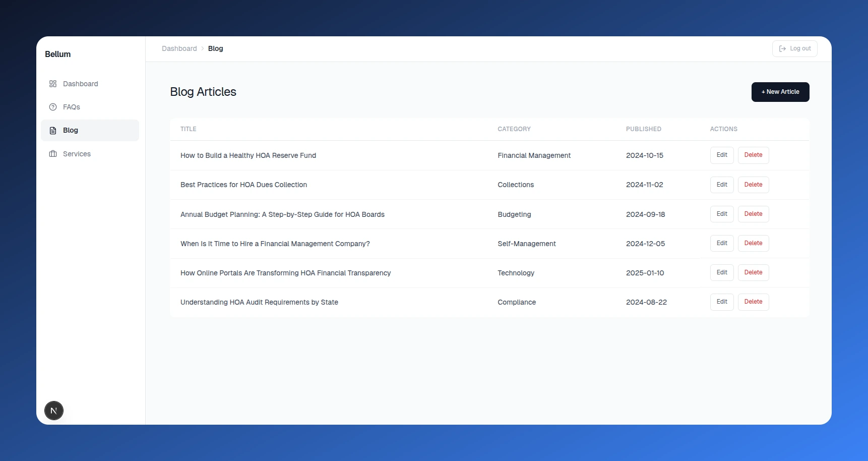Edit the Annual Budget Planning article
The width and height of the screenshot is (868, 461).
tap(722, 214)
